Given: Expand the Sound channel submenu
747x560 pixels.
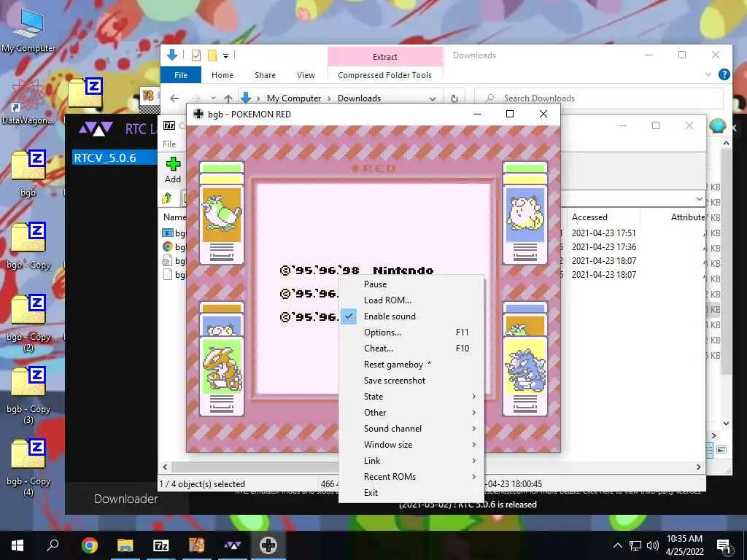Looking at the screenshot, I should (411, 429).
